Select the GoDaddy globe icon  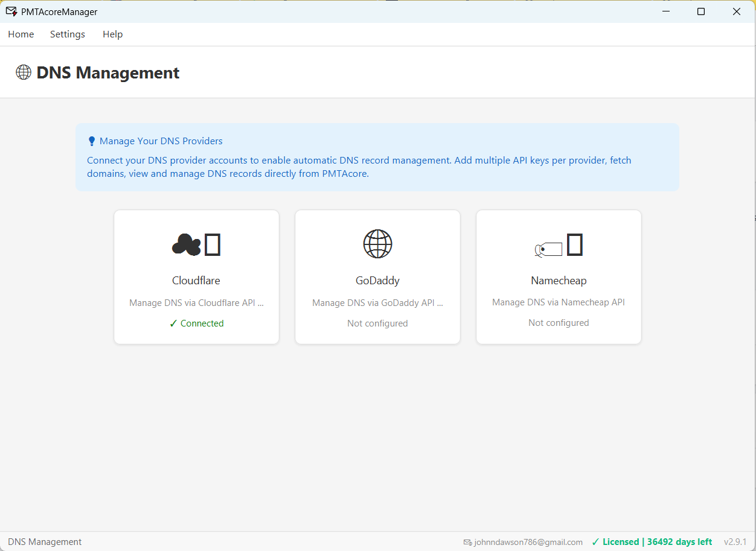click(x=377, y=244)
